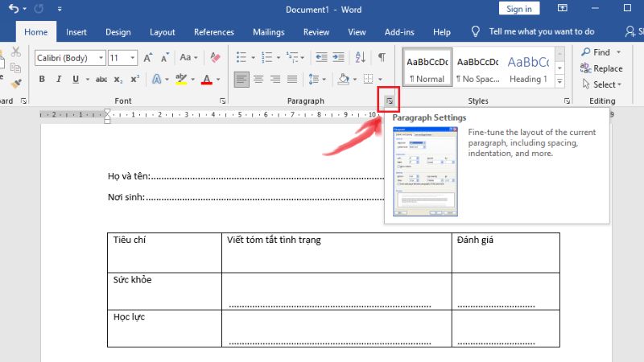
Task: Apply the red font color swatch
Action: (207, 79)
